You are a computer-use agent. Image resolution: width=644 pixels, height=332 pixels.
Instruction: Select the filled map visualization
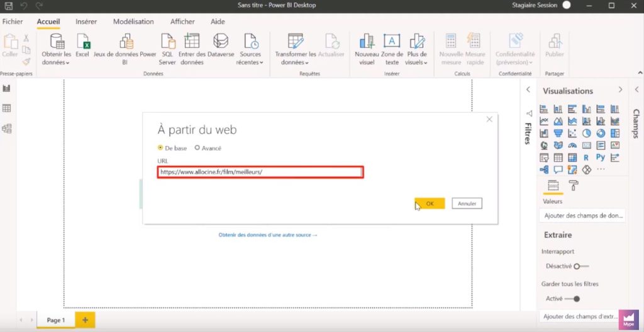(558, 145)
